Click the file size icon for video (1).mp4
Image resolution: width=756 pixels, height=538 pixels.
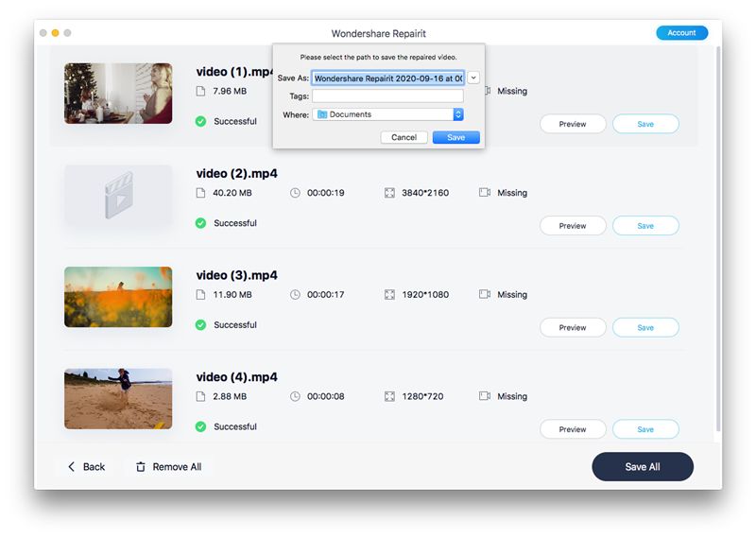click(x=200, y=91)
